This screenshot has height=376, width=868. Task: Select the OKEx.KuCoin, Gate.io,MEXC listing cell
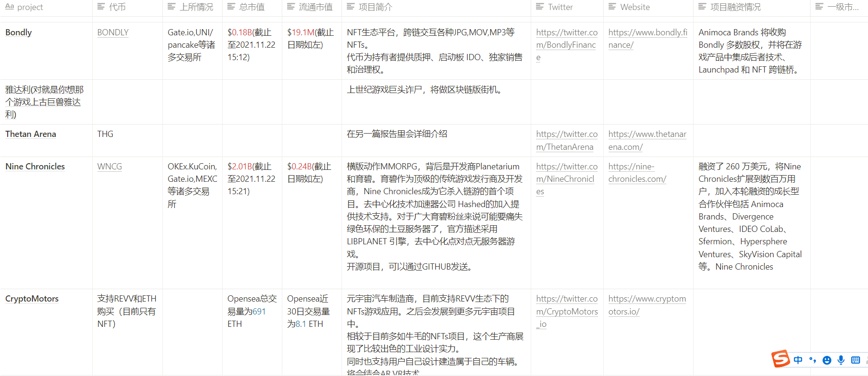193,223
